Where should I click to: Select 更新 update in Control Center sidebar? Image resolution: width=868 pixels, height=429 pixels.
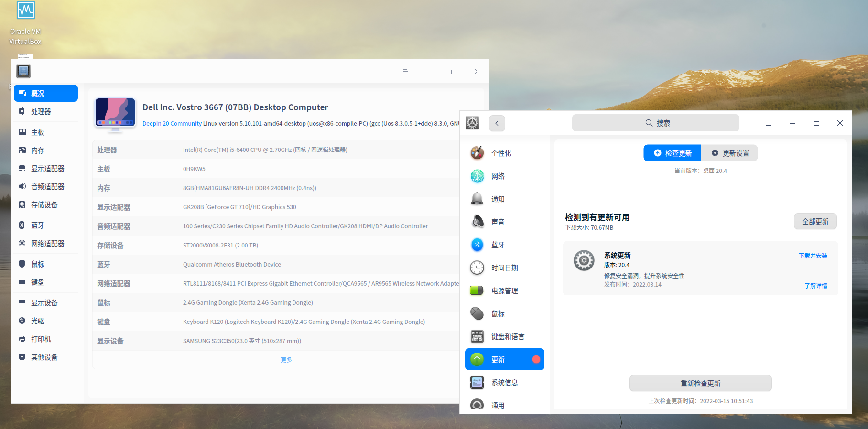point(505,359)
